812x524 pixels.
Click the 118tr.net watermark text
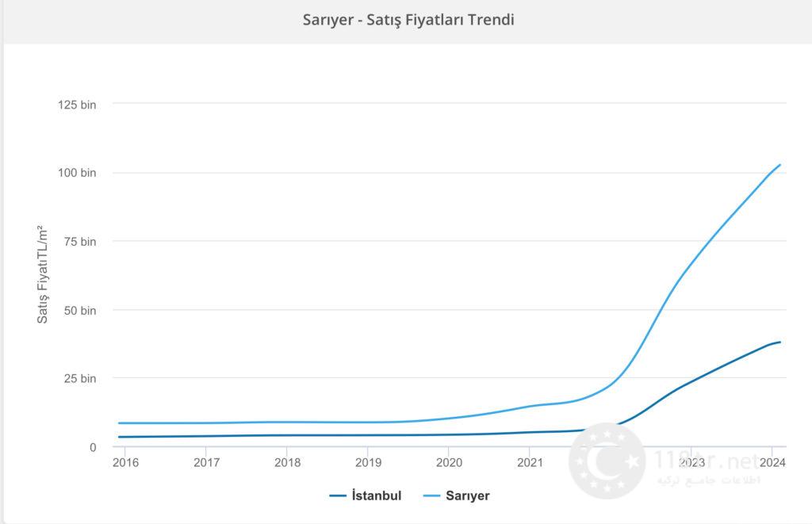pyautogui.click(x=707, y=460)
